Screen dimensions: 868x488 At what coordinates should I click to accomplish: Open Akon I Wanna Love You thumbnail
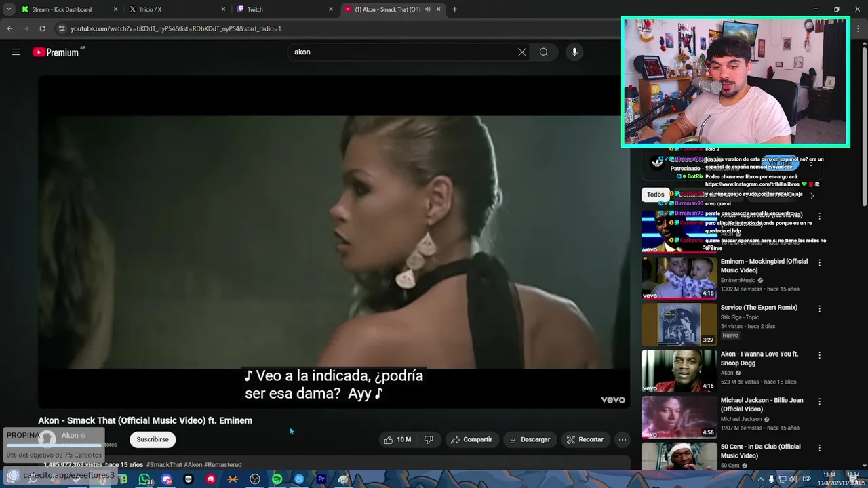[x=679, y=371]
